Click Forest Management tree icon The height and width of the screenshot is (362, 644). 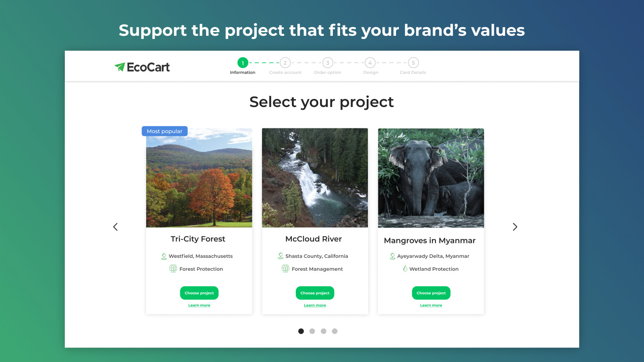pyautogui.click(x=285, y=269)
